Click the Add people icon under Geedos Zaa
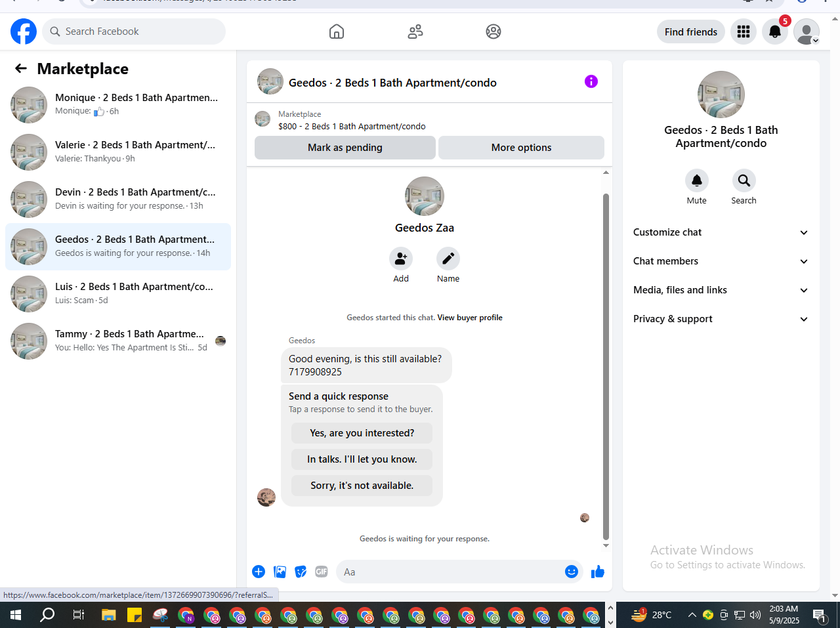Viewport: 840px width, 628px height. (401, 259)
